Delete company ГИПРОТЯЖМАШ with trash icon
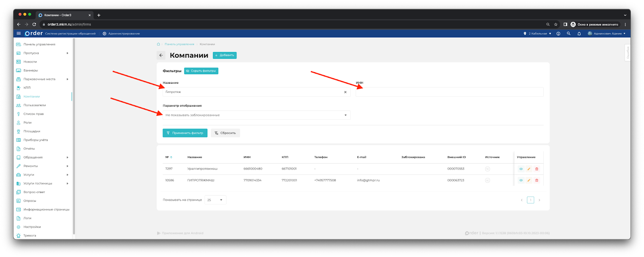Viewport: 644px width, 257px height. 537,180
